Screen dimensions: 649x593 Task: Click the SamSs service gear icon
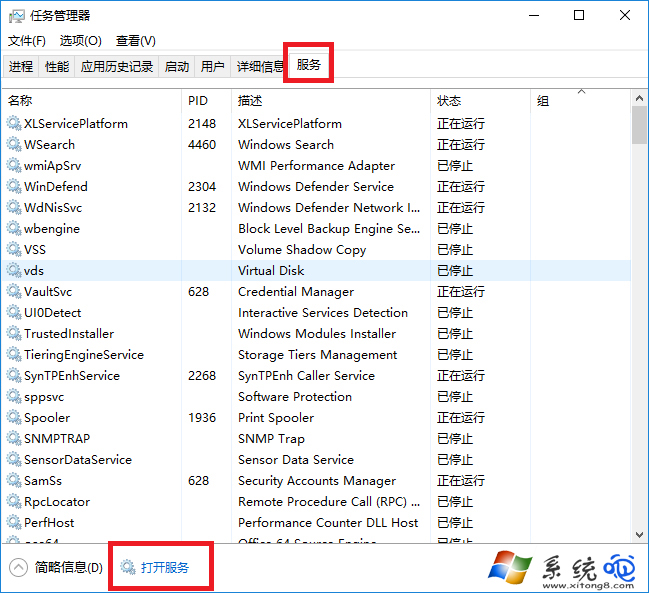tap(14, 481)
